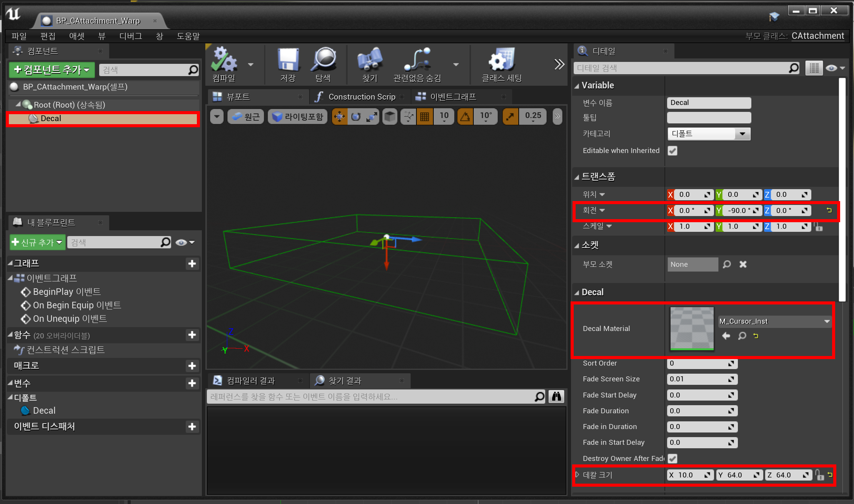This screenshot has height=504, width=854.
Task: Toggle Destroy Owner After Fade checkbox
Action: pos(673,458)
